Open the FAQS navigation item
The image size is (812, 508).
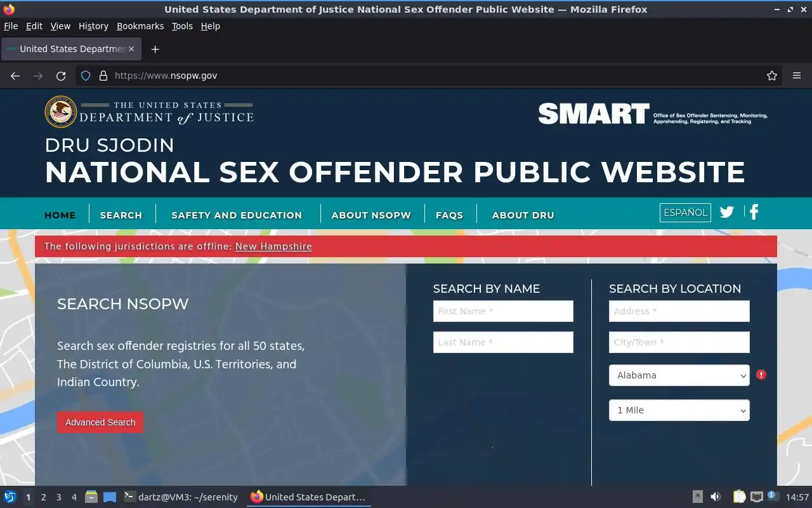tap(449, 215)
